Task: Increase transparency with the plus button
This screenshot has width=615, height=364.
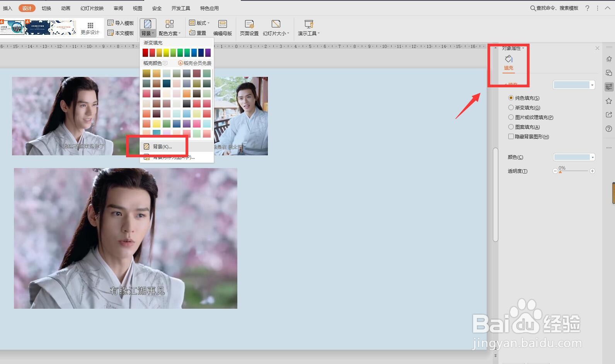Action: (592, 171)
